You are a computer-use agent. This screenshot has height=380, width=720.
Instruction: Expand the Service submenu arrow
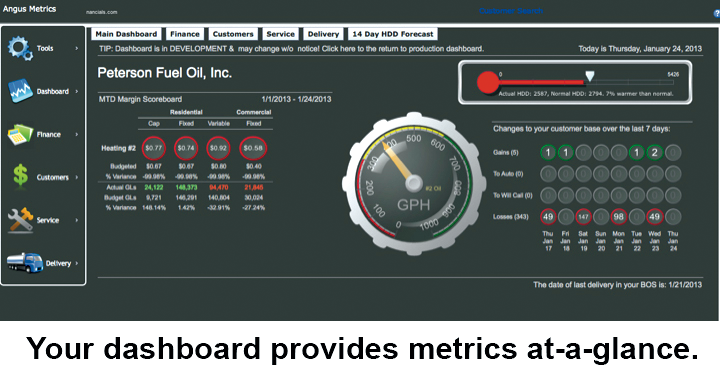coord(77,220)
